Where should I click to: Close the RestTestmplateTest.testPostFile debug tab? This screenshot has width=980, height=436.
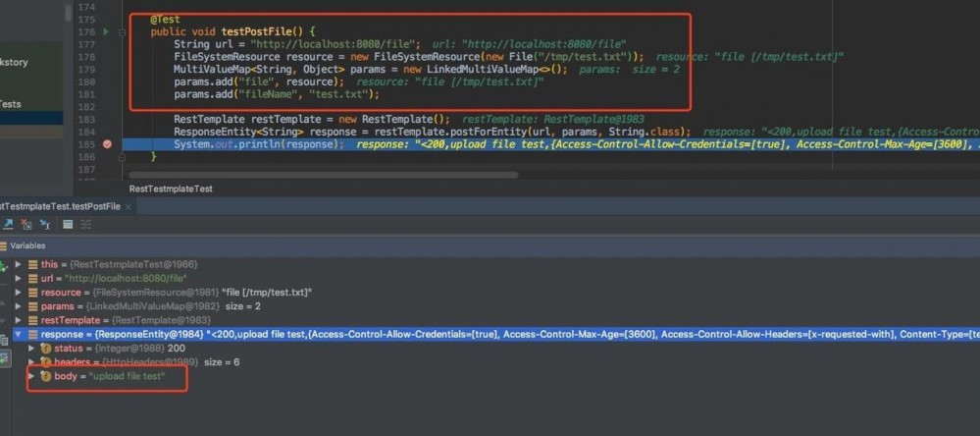(x=129, y=206)
